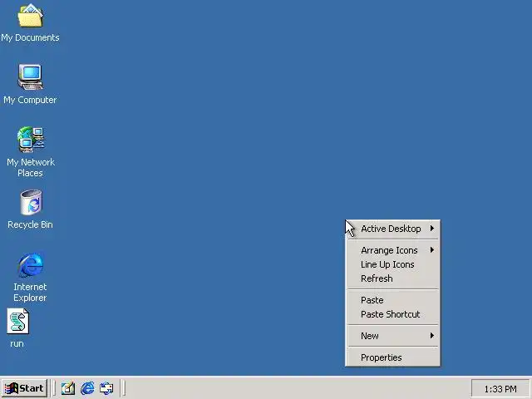Image resolution: width=532 pixels, height=399 pixels.
Task: Choose Refresh in the context menu
Action: coord(393,278)
